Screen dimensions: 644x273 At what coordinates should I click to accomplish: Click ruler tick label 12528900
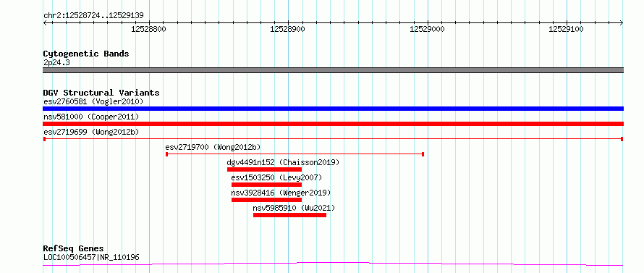(x=288, y=29)
